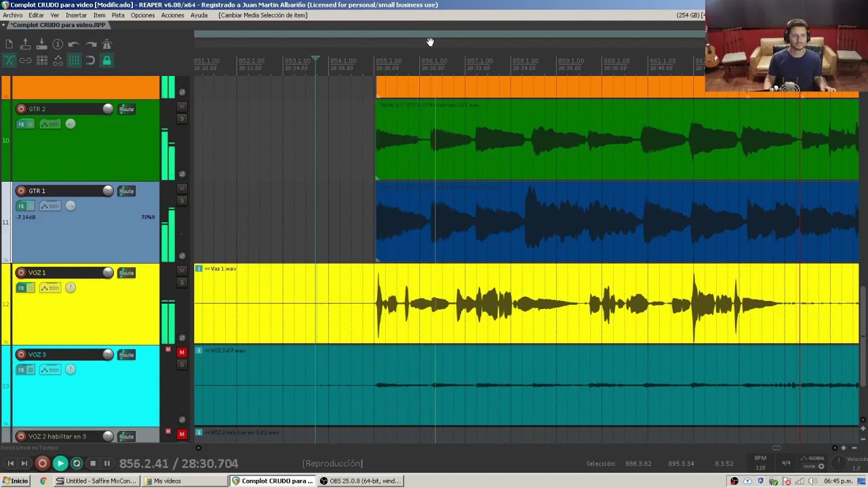Click the Redo arrow icon
Screen dimensions: 868x488
click(90, 45)
